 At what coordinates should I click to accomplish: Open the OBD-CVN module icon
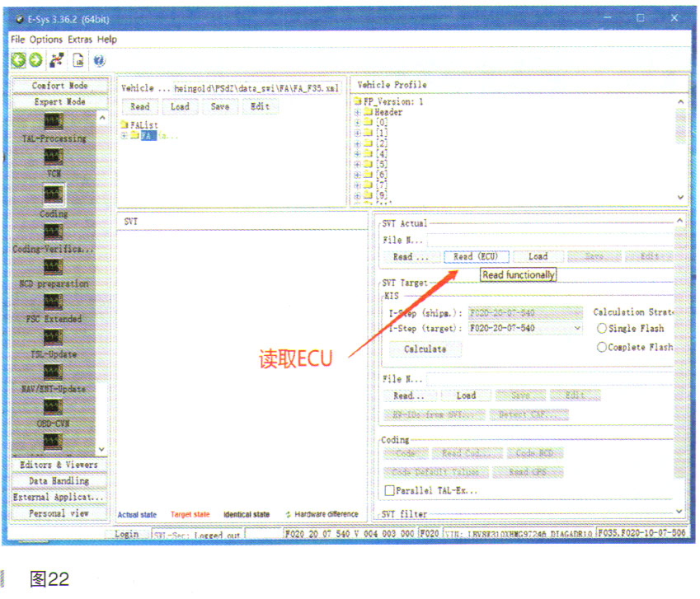coord(53,407)
